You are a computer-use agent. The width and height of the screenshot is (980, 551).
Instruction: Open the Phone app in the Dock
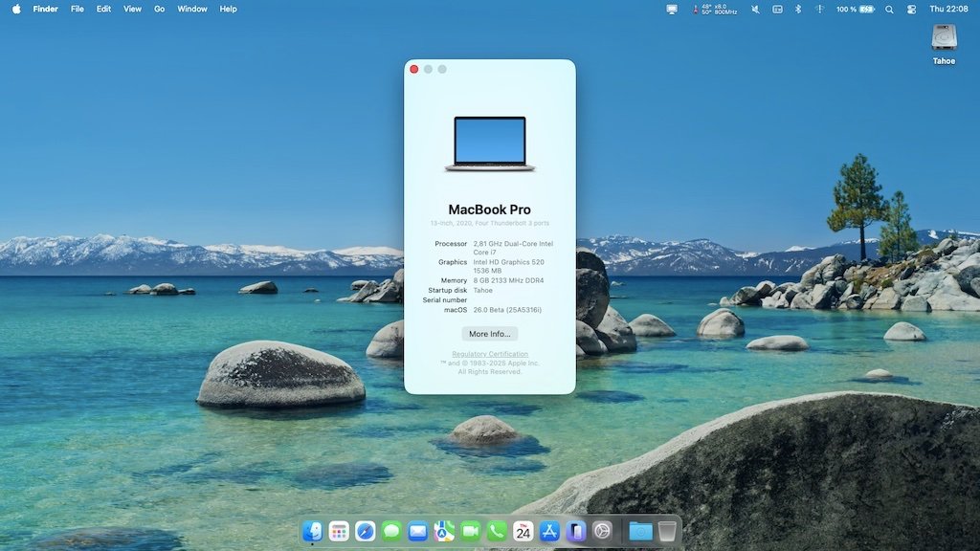point(497,531)
